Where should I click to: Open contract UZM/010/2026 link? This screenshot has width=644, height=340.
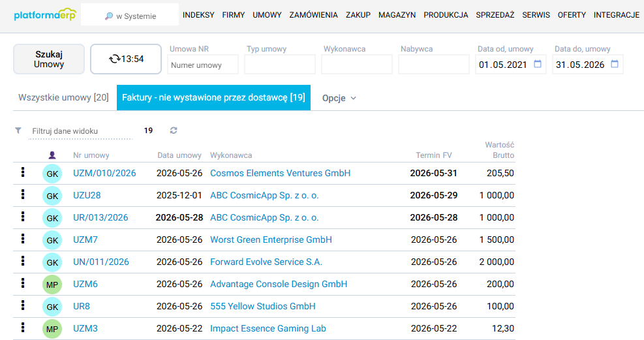pyautogui.click(x=104, y=174)
